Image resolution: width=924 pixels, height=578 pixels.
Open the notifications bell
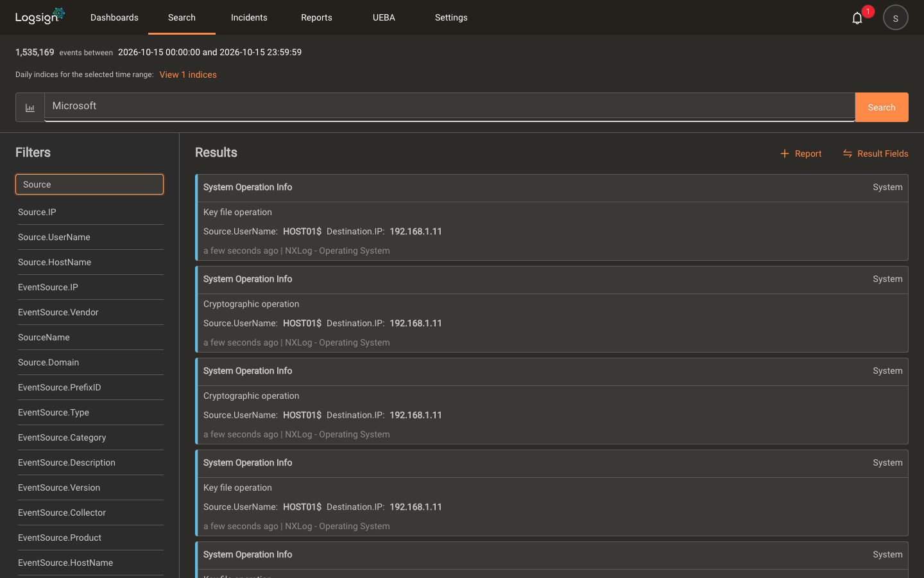point(857,18)
